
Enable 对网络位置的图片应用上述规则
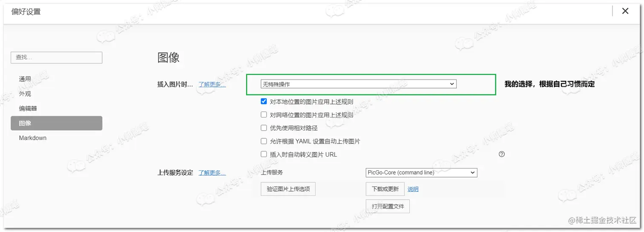[264, 115]
